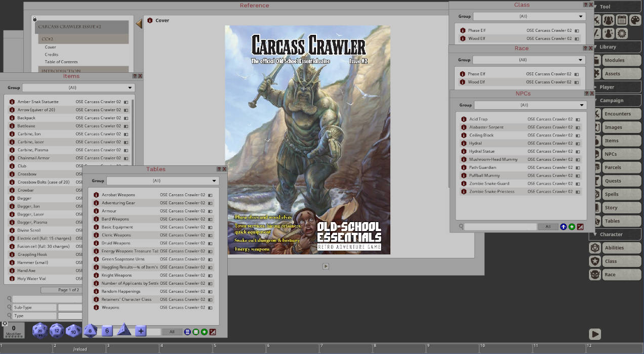Open the Group dropdown in Items window
The width and height of the screenshot is (644, 354).
78,87
